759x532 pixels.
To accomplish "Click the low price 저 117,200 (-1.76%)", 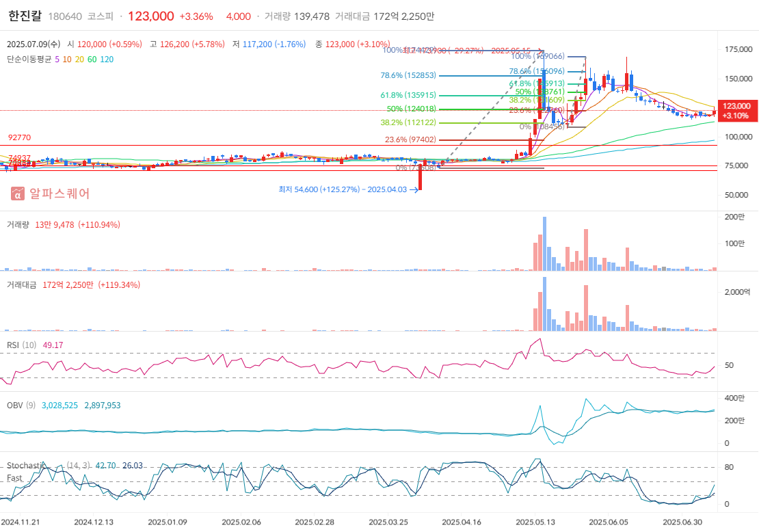I will tap(269, 44).
